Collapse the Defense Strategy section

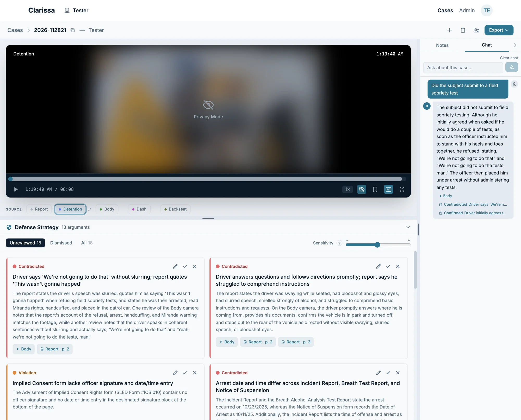pos(408,227)
